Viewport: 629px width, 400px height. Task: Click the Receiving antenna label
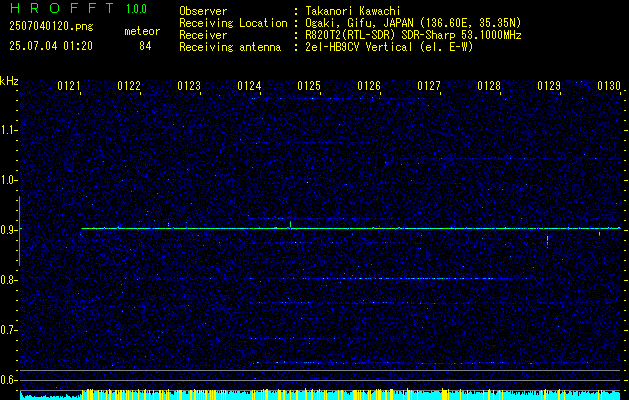[230, 47]
